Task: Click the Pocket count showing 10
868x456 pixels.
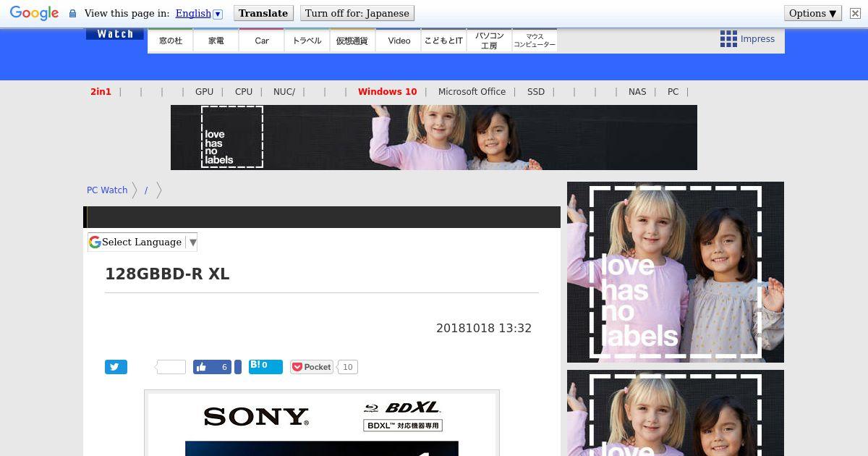Action: [348, 367]
